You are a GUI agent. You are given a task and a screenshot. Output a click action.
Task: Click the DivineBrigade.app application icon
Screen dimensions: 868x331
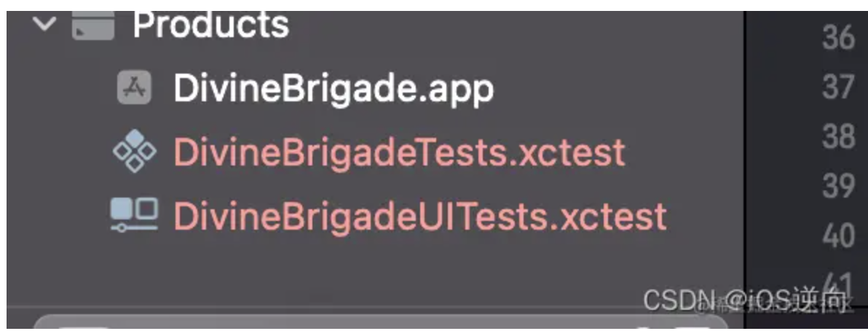click(x=134, y=87)
